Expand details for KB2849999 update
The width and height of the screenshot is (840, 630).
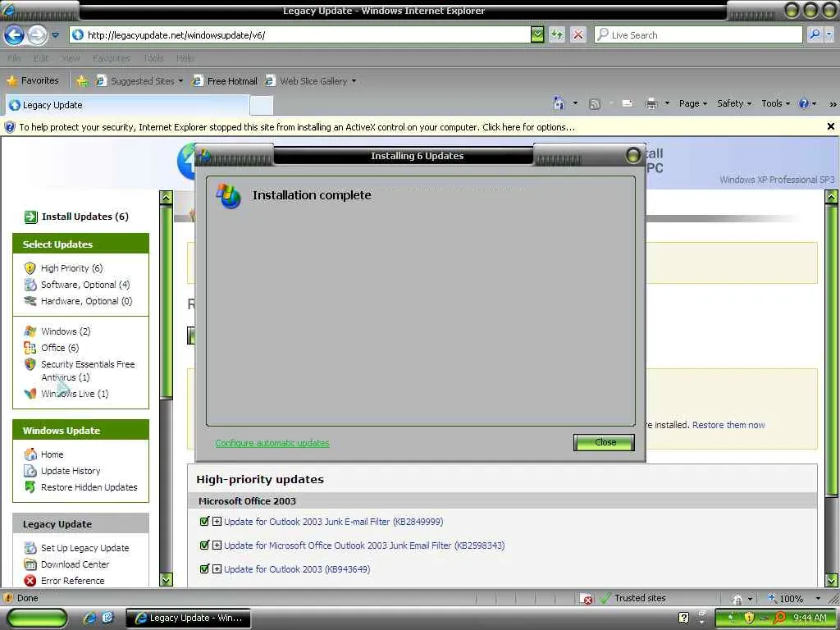(217, 521)
